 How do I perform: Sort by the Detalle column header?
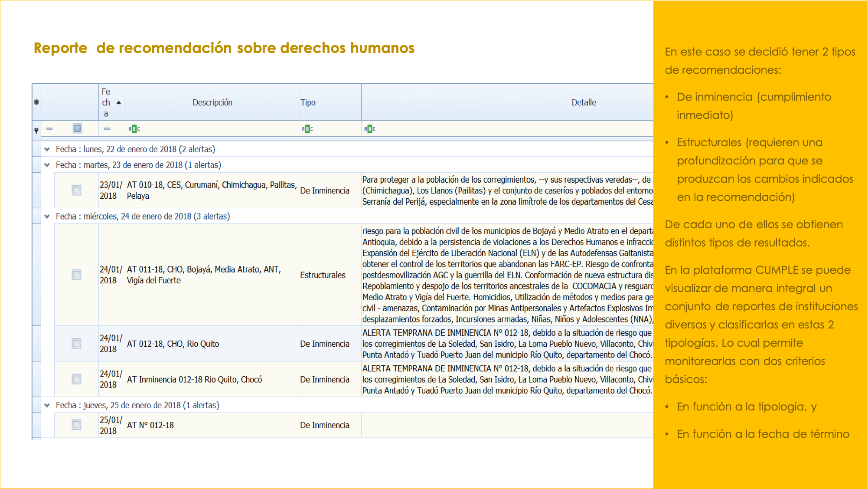tap(507, 102)
